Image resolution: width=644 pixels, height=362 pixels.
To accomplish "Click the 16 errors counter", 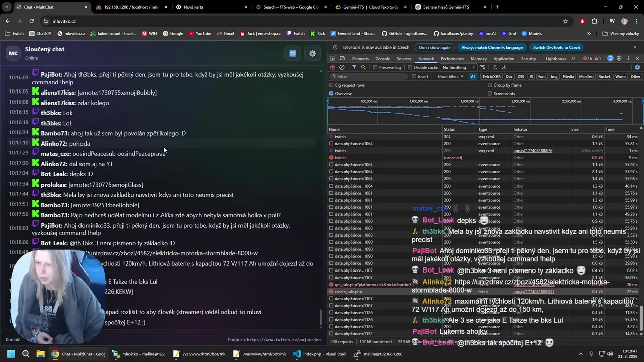I will click(587, 59).
